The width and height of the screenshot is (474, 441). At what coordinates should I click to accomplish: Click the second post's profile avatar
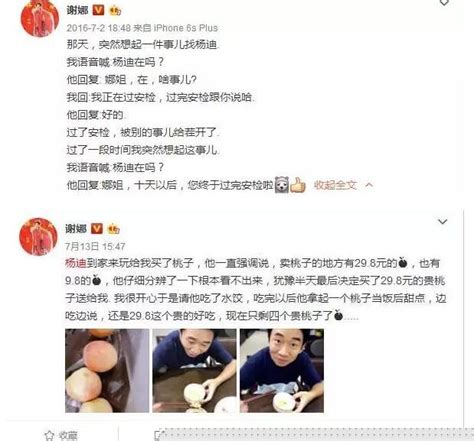coord(38,237)
